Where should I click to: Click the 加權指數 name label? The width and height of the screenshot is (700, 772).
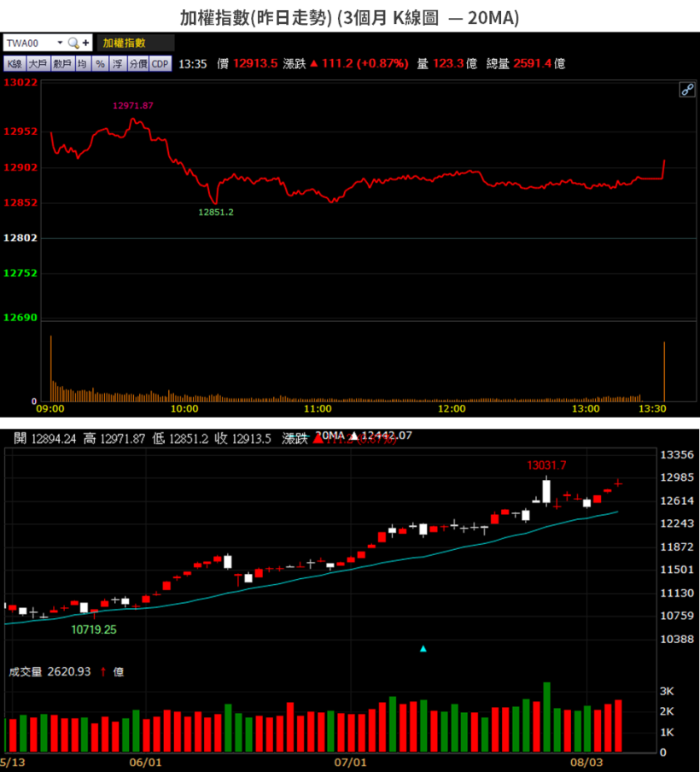click(x=123, y=43)
